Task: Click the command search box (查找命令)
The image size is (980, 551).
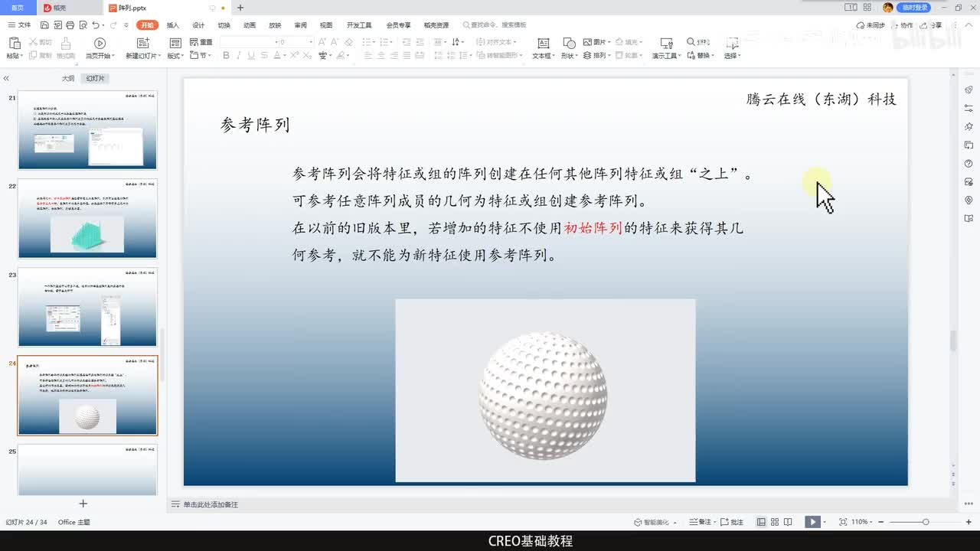Action: click(x=495, y=25)
